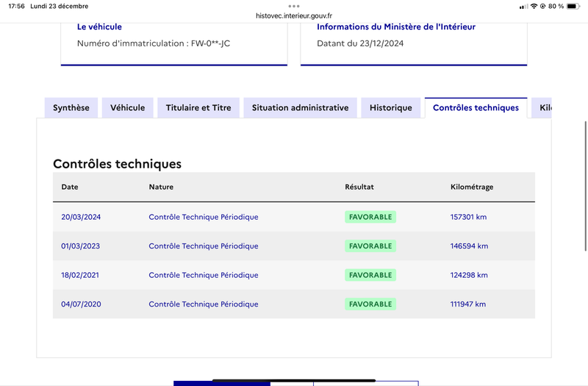
Task: Click the Contrôles techniques section heading
Action: (117, 164)
